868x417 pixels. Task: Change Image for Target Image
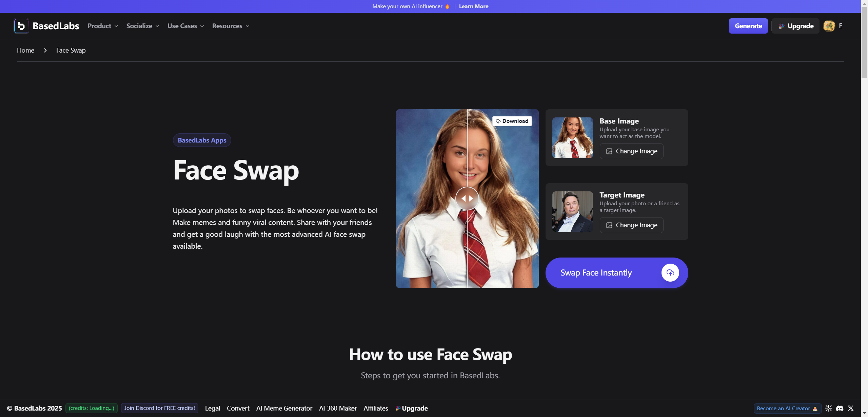click(x=632, y=225)
